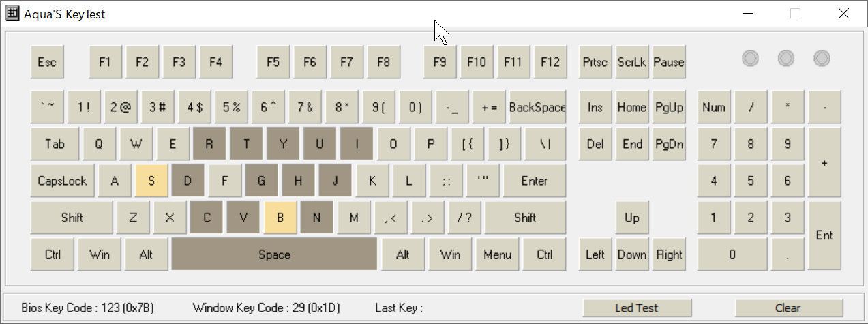Click the middle LED indicator circle
Screen dimensions: 868x324
(786, 59)
